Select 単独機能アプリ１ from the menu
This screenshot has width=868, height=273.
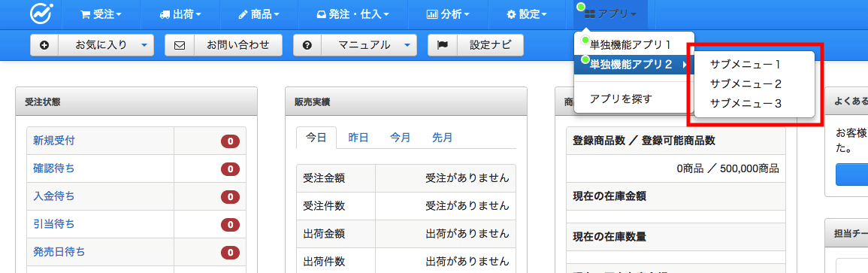pos(634,45)
